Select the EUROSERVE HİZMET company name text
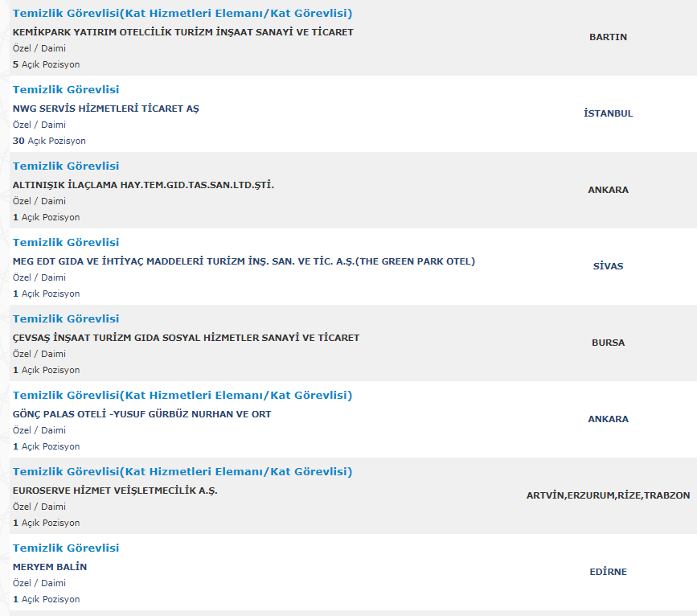 click(x=116, y=491)
